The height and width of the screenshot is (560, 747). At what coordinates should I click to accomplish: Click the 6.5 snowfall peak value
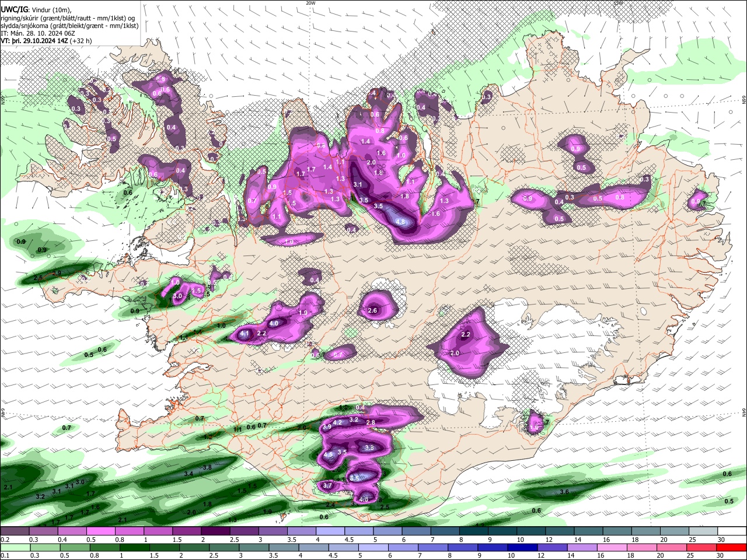coord(354,478)
